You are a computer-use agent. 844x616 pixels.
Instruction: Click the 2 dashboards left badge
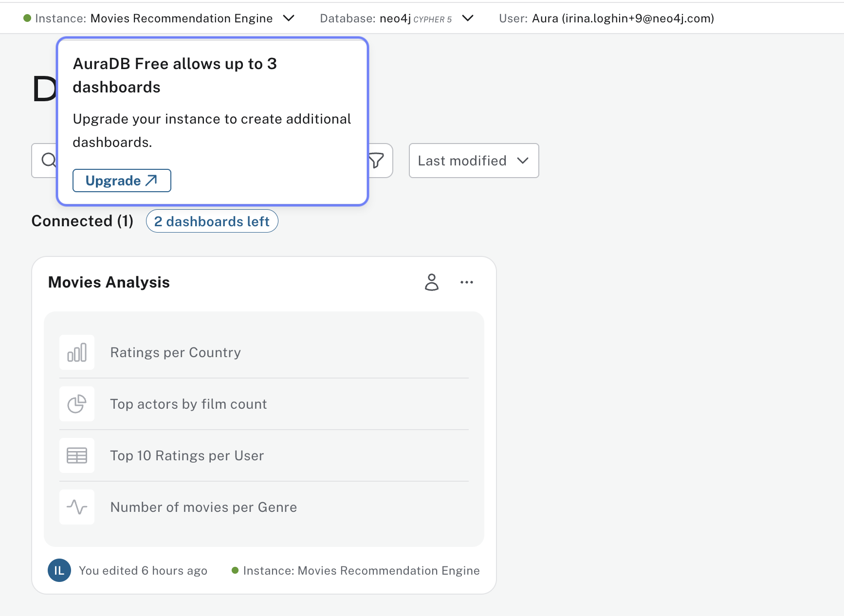212,221
